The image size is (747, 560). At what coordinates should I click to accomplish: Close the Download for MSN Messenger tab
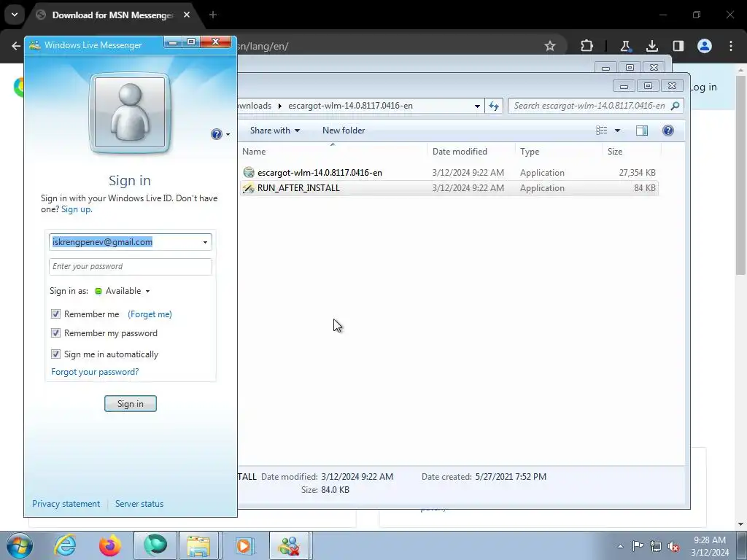[187, 15]
